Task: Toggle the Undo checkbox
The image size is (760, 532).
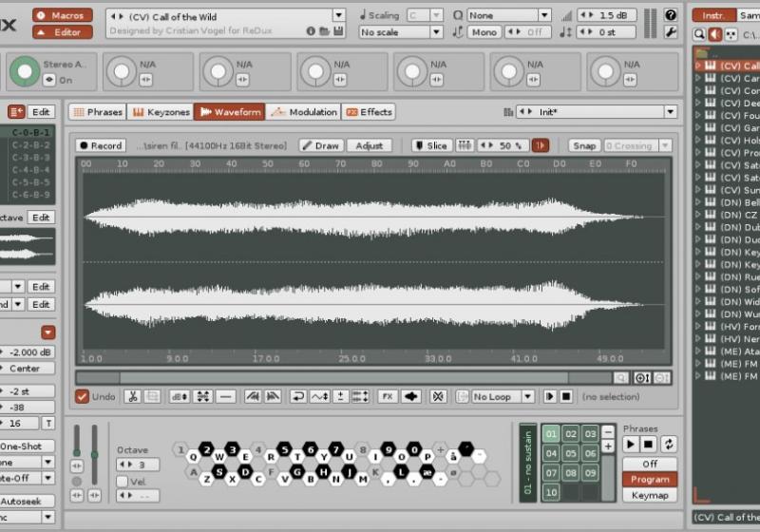Action: [x=83, y=396]
